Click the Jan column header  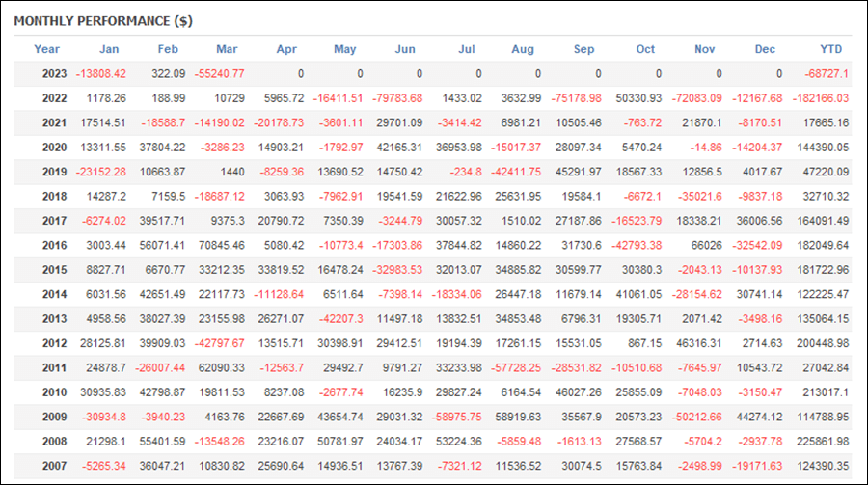click(109, 49)
